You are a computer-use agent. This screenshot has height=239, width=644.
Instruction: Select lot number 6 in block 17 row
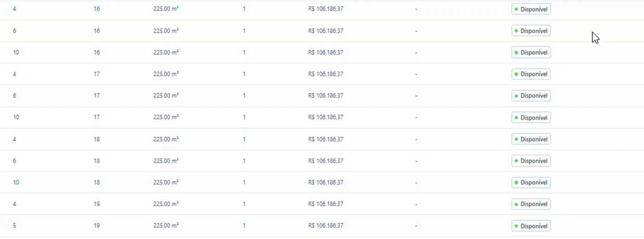[14, 96]
